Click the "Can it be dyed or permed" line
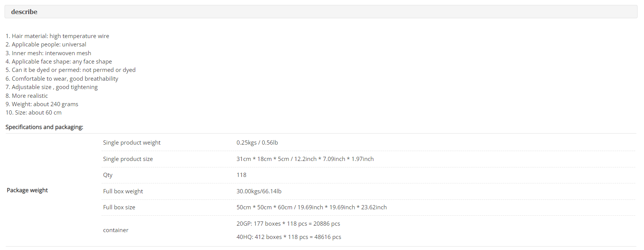This screenshot has width=644, height=250. coord(70,70)
